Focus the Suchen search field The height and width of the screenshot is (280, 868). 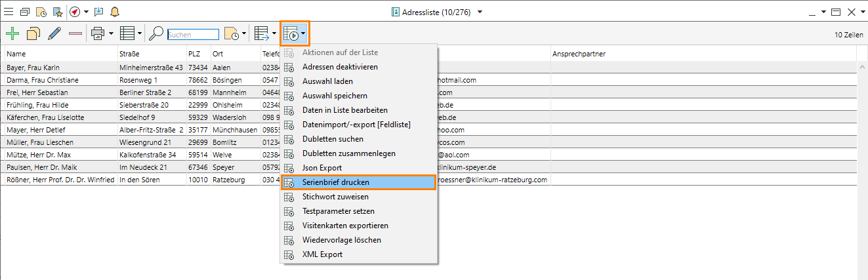click(x=193, y=34)
